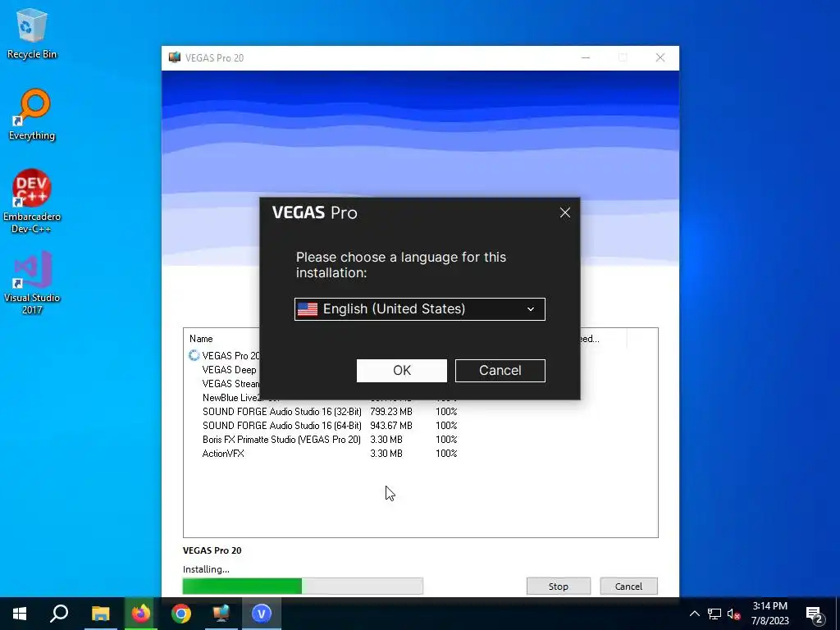Close the VEGAS Pro language dialog

[x=564, y=212]
